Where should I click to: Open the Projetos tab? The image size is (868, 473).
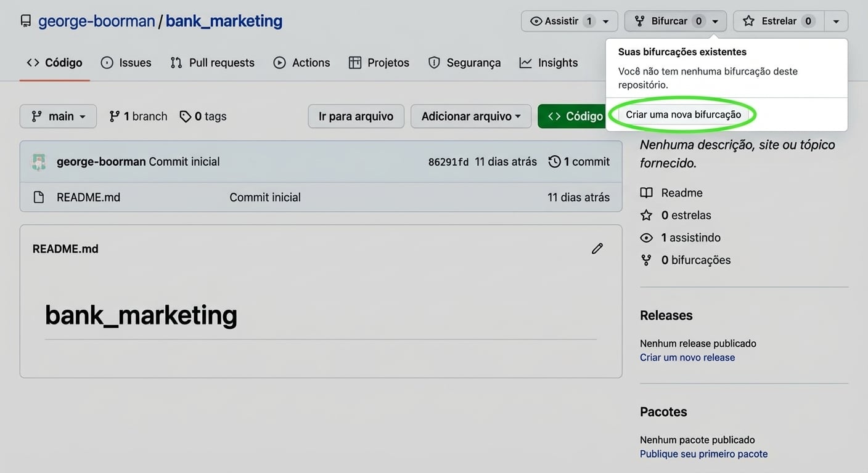379,63
